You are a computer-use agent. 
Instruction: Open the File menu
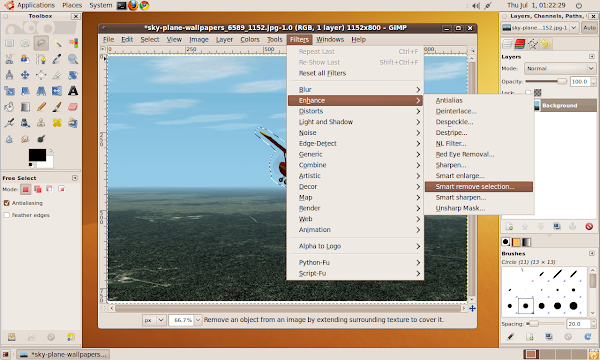coord(108,39)
